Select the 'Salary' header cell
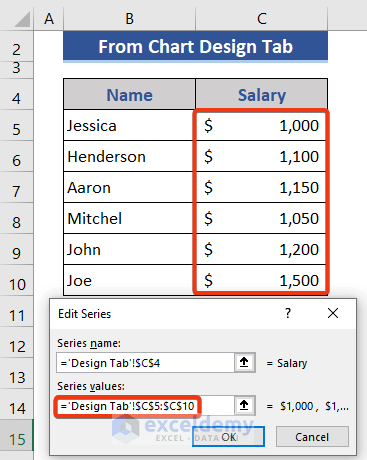 [x=262, y=95]
